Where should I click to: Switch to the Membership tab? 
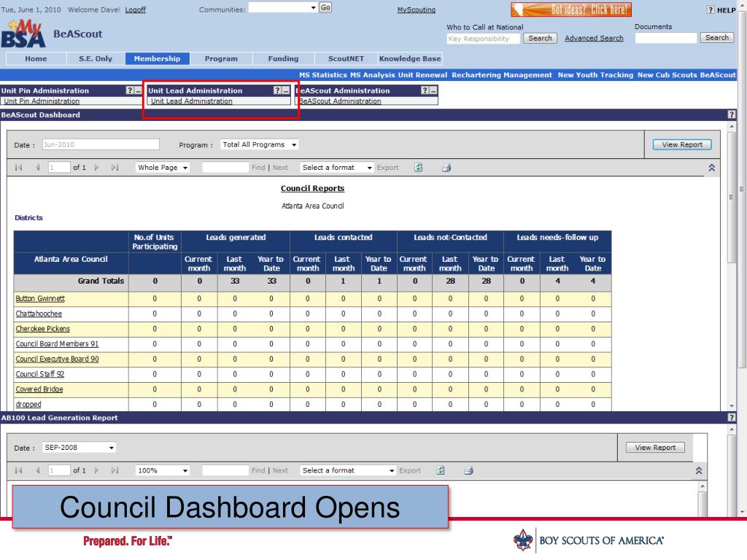point(158,58)
